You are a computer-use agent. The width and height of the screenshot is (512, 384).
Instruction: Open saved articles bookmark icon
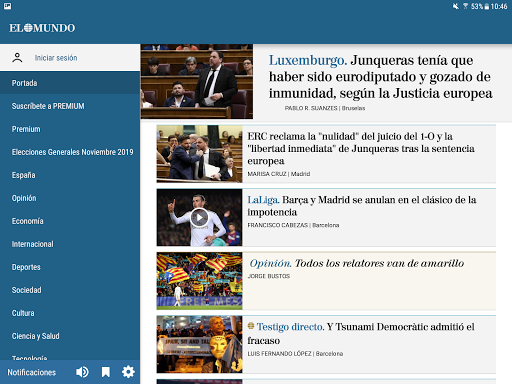click(106, 372)
